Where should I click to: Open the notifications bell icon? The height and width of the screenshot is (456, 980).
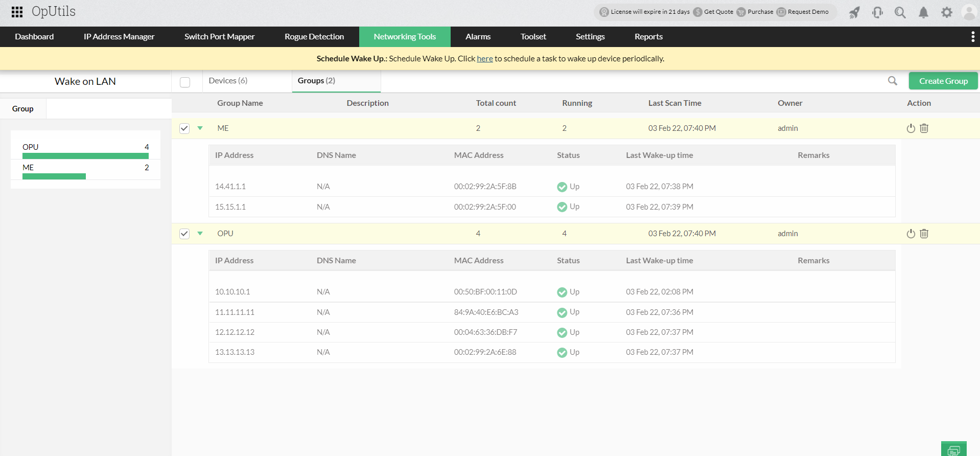pyautogui.click(x=923, y=12)
